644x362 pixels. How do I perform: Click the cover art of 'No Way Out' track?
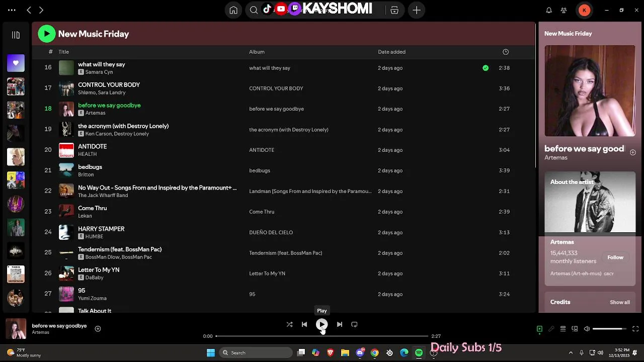pos(66,191)
